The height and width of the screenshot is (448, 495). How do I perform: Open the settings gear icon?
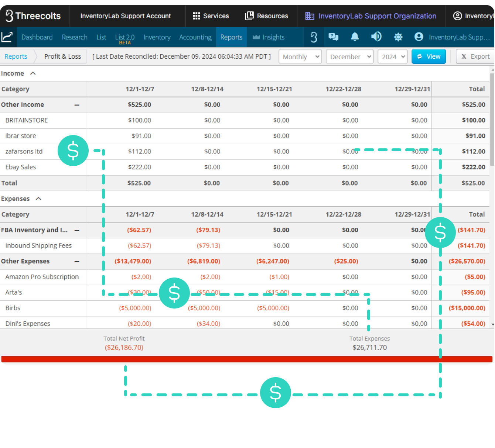tap(398, 37)
